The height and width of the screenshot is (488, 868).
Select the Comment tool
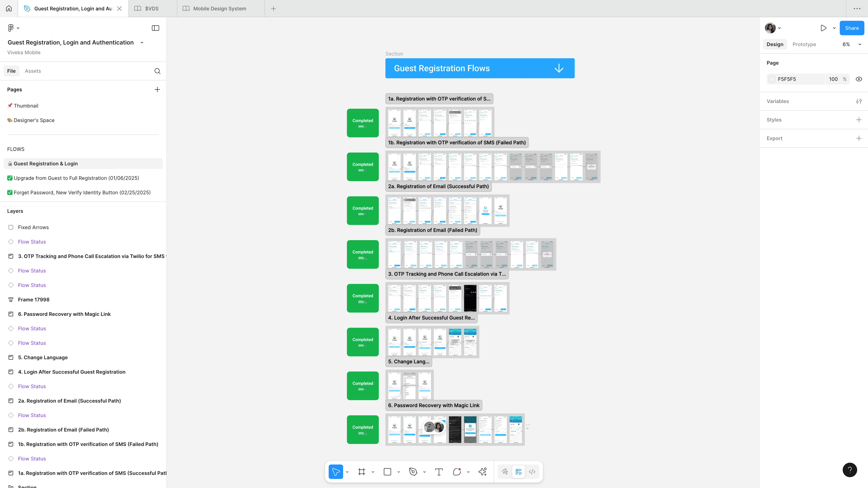[457, 472]
